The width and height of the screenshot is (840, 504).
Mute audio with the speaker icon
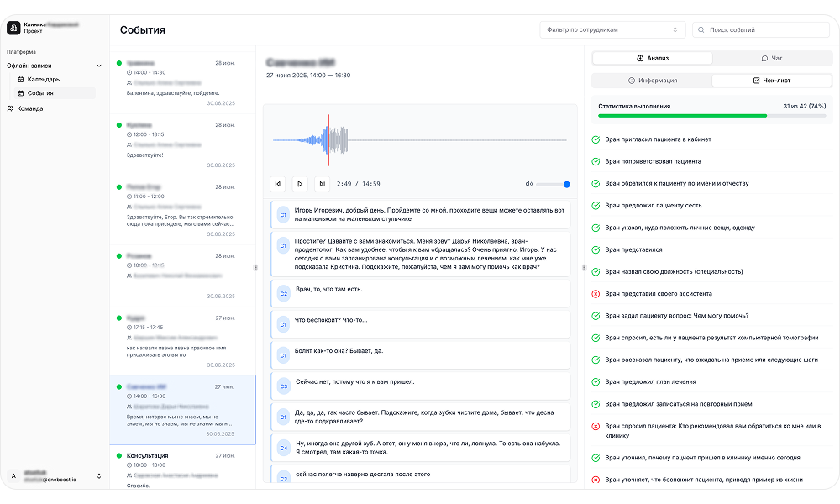point(528,184)
